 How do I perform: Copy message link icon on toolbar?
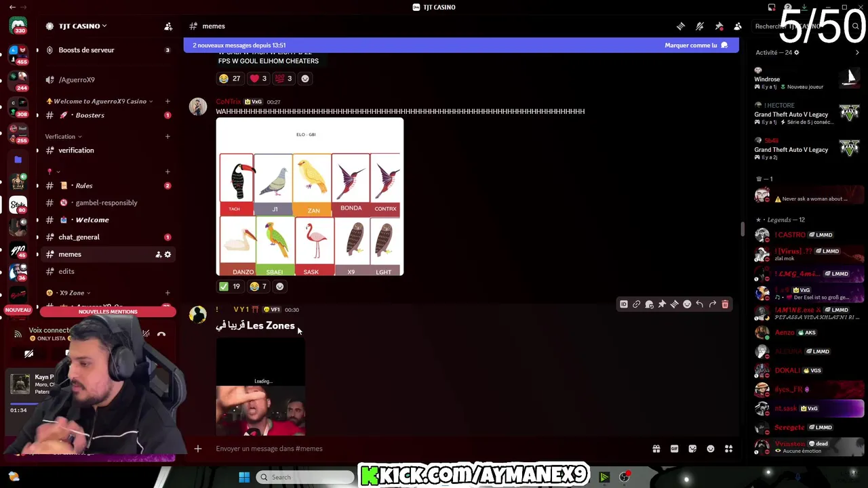pyautogui.click(x=636, y=305)
